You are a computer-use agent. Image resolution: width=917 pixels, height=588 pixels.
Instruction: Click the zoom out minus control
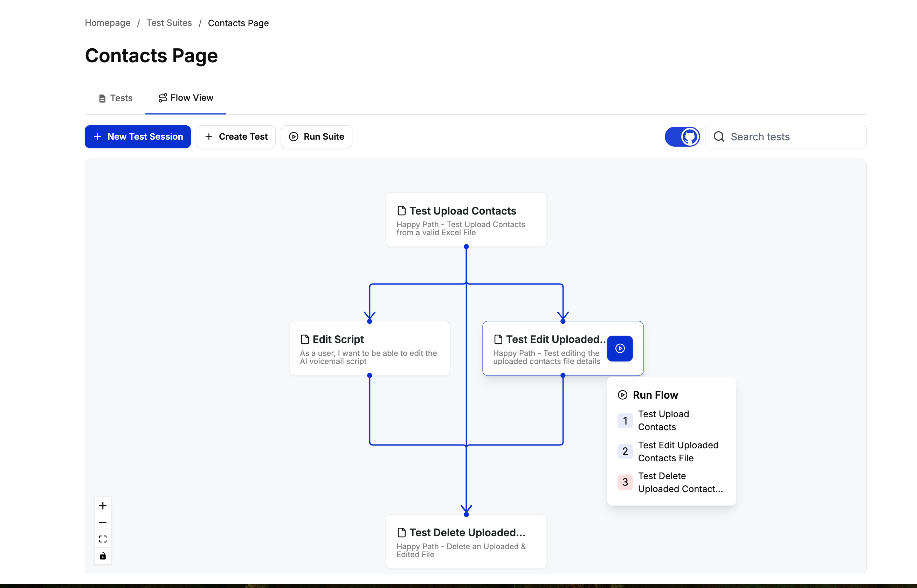coord(103,522)
